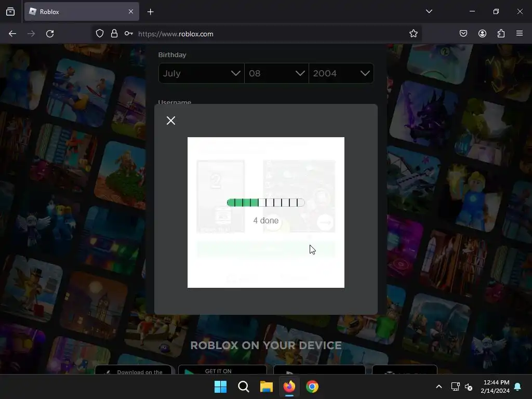Image resolution: width=532 pixels, height=399 pixels.
Task: List all tabs dropdown arrow
Action: pos(429,11)
